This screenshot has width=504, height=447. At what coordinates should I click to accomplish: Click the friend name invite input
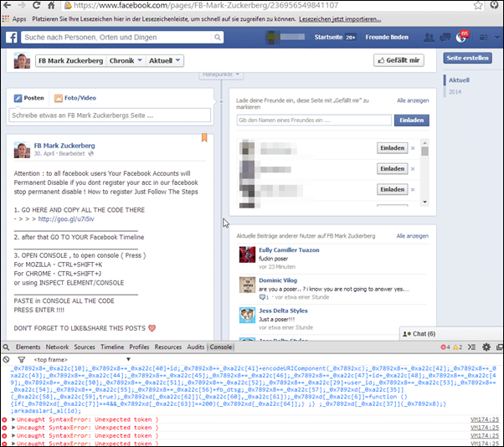point(314,121)
